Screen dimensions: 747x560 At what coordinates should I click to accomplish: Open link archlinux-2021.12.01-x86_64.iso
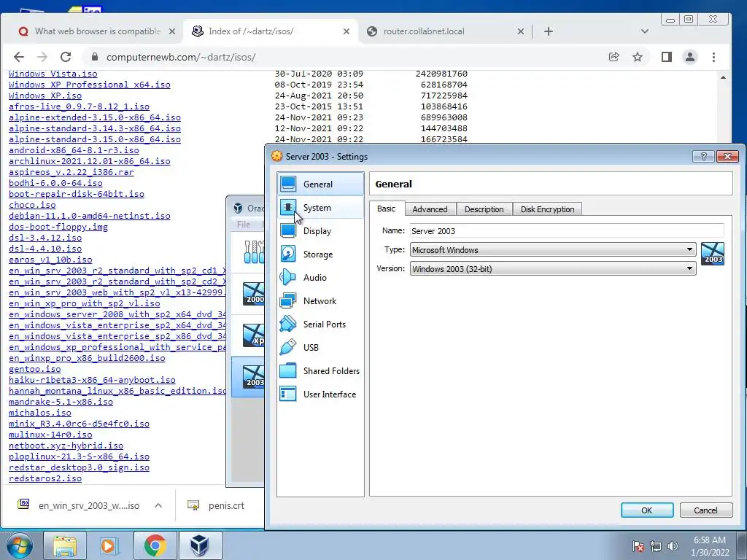89,161
